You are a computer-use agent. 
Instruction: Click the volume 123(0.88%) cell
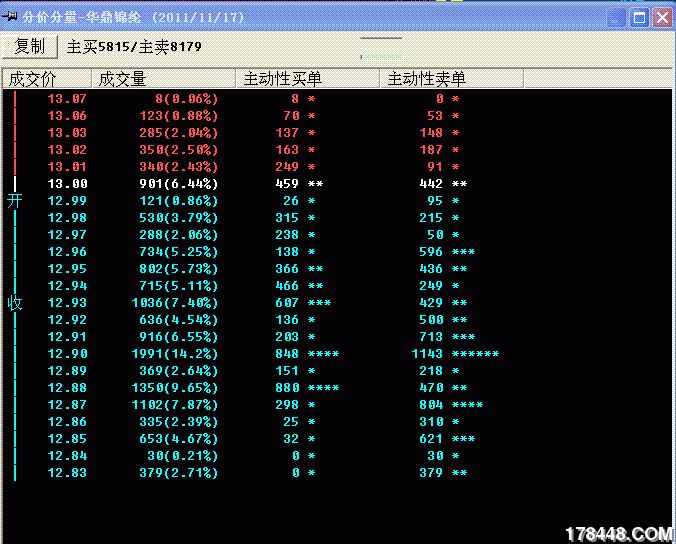coord(179,116)
